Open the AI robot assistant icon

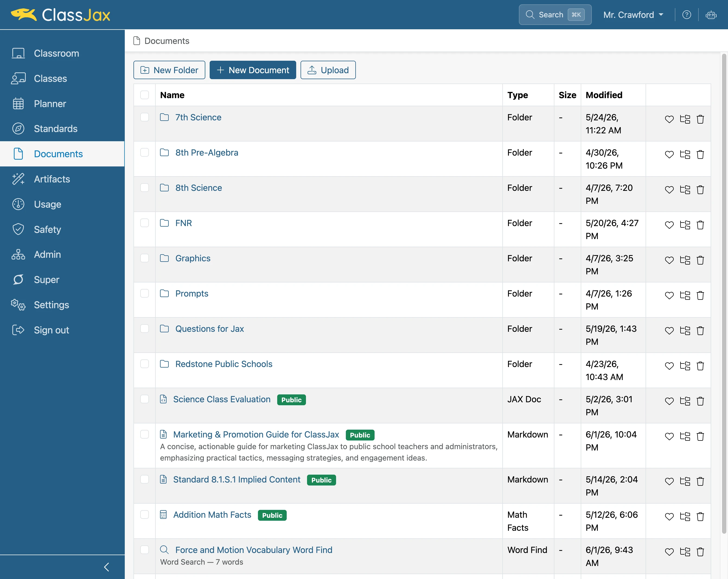pyautogui.click(x=711, y=15)
